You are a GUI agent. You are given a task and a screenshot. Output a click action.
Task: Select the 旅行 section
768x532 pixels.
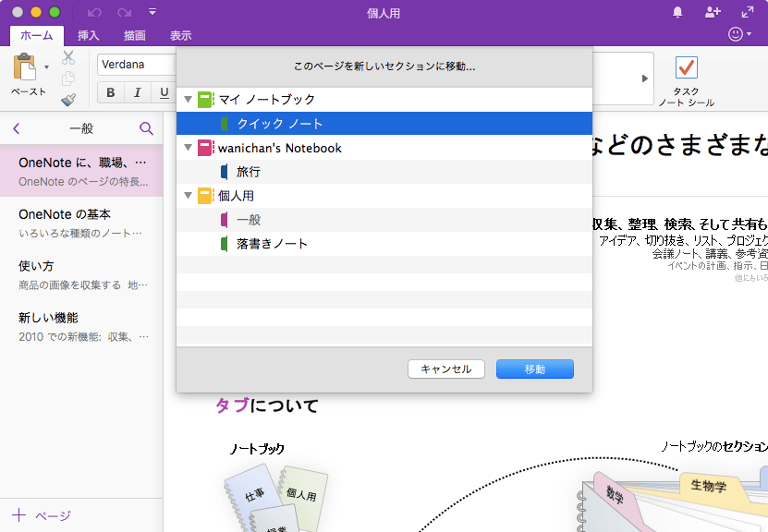coord(384,171)
